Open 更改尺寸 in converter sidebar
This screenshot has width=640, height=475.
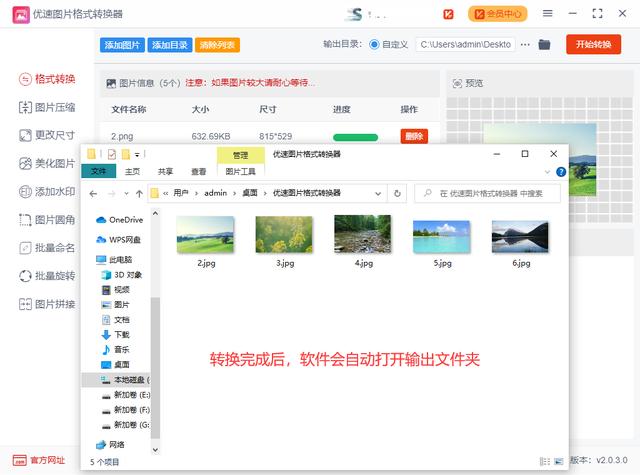point(47,135)
